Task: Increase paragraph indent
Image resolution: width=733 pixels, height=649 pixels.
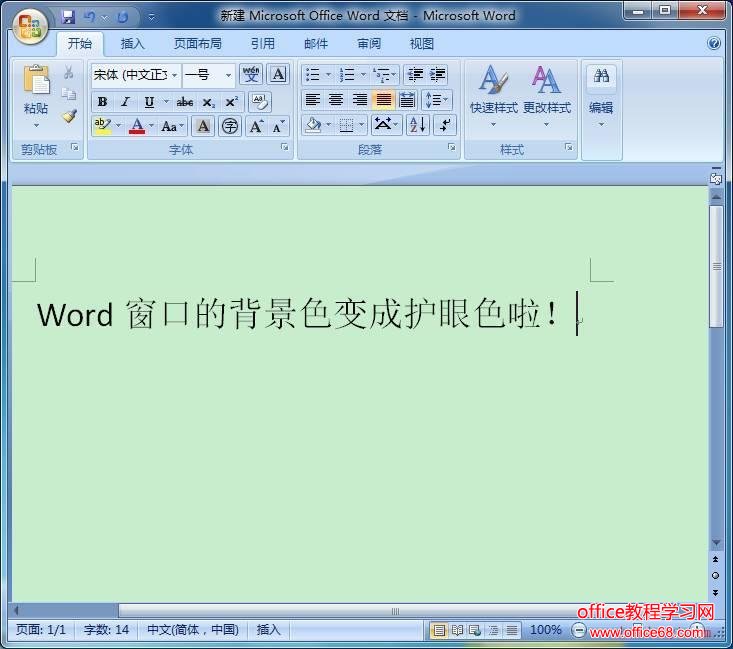Action: click(x=437, y=74)
